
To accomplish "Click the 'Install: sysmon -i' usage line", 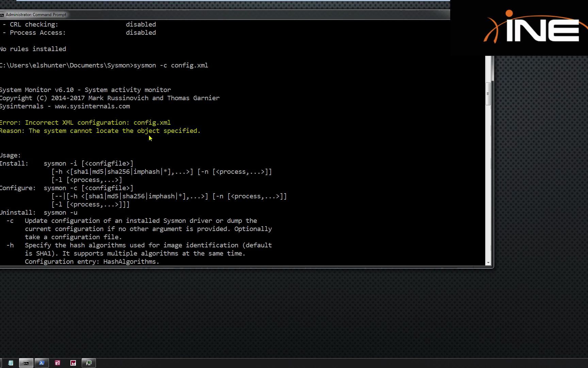I will 67,164.
